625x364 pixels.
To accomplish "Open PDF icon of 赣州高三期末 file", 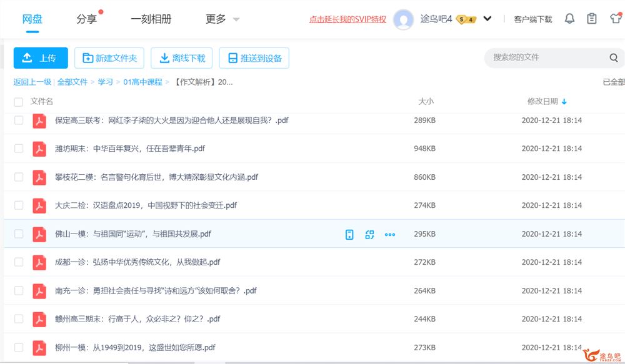I will click(39, 319).
